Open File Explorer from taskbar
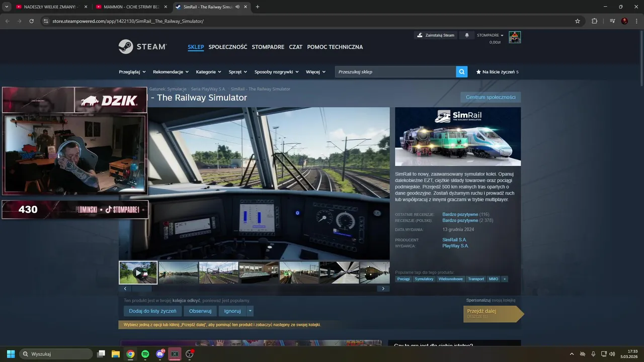644x362 pixels. coord(115,354)
